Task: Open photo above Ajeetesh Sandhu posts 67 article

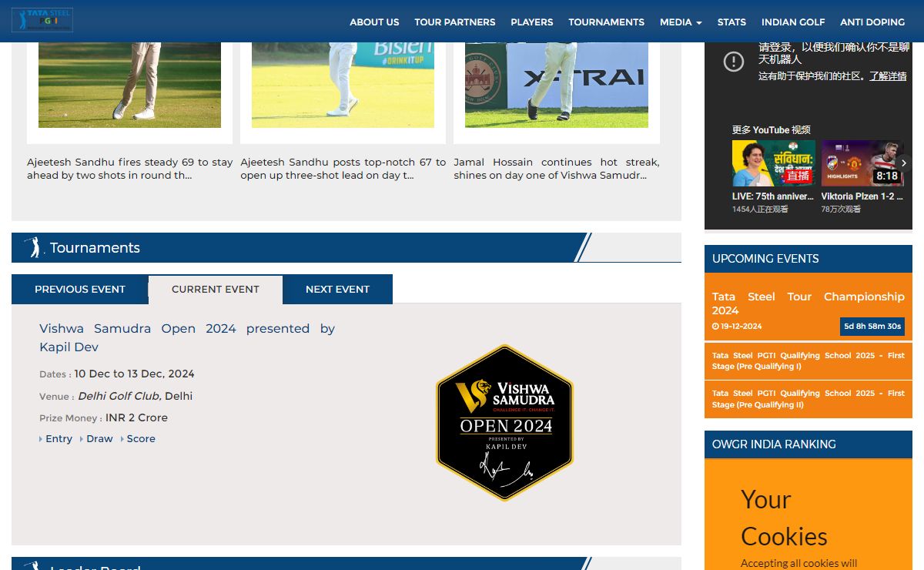Action: pos(343,85)
